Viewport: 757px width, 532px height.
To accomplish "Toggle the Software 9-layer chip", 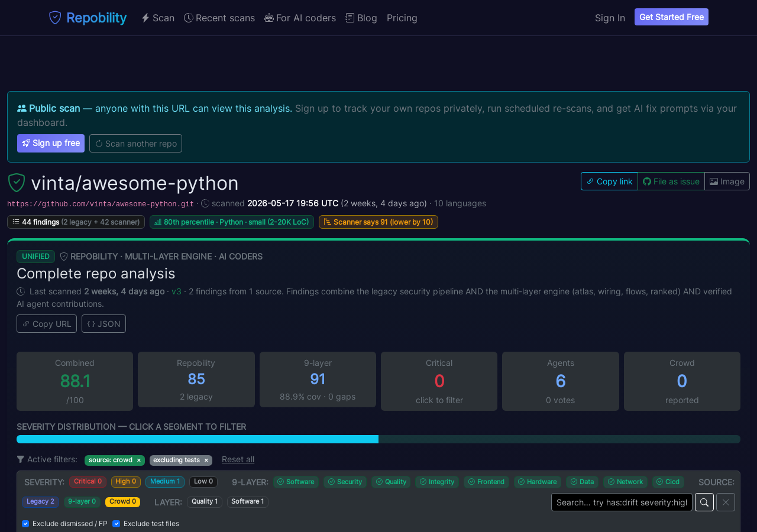I will coord(296,482).
